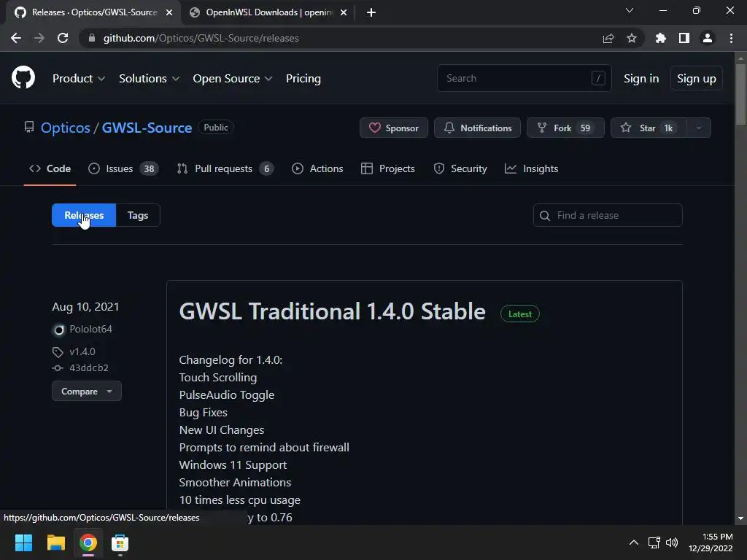Star the repository

[x=649, y=128]
